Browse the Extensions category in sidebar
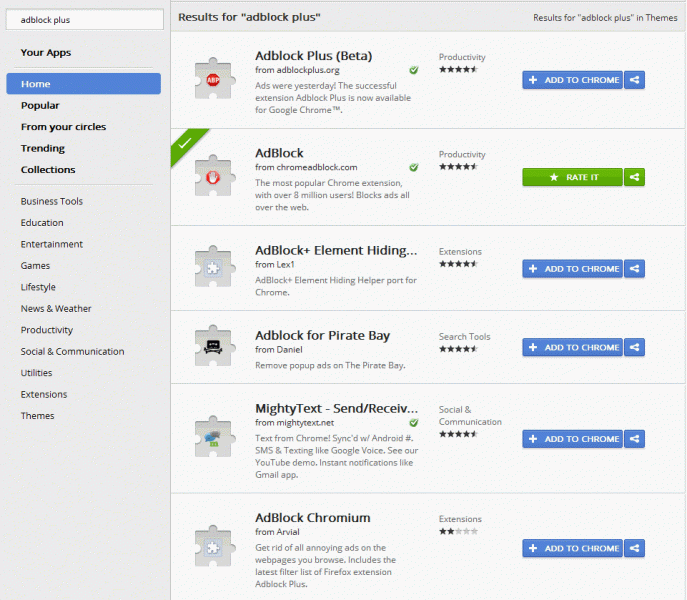This screenshot has height=600, width=687. click(x=44, y=394)
